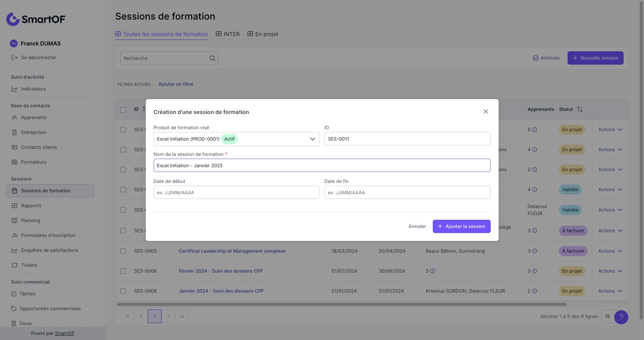644x340 pixels.
Task: Click the help question mark button
Action: pos(621,317)
